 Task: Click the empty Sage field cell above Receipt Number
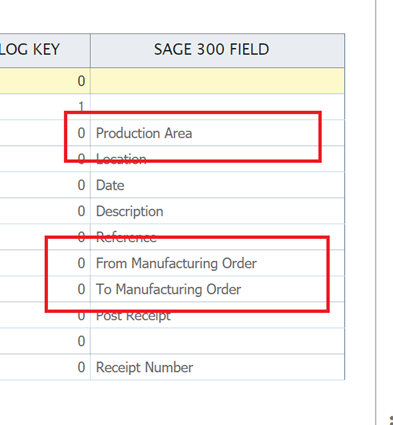(217, 341)
